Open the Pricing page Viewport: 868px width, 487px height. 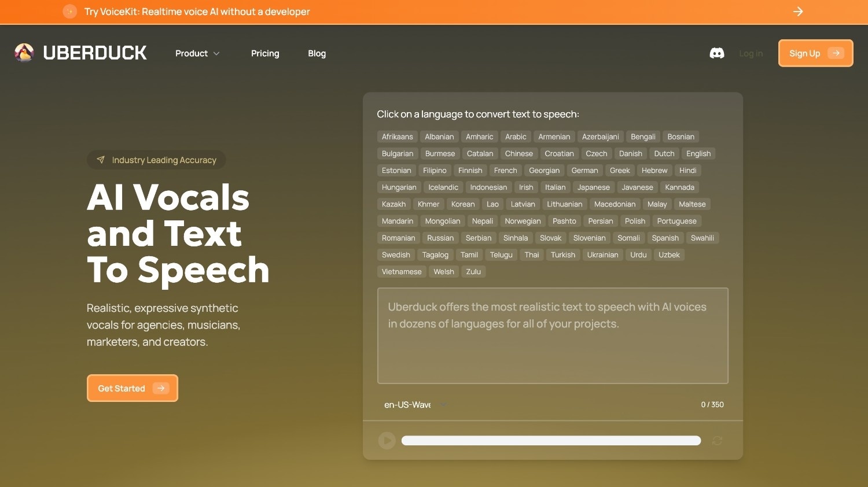[x=265, y=53]
